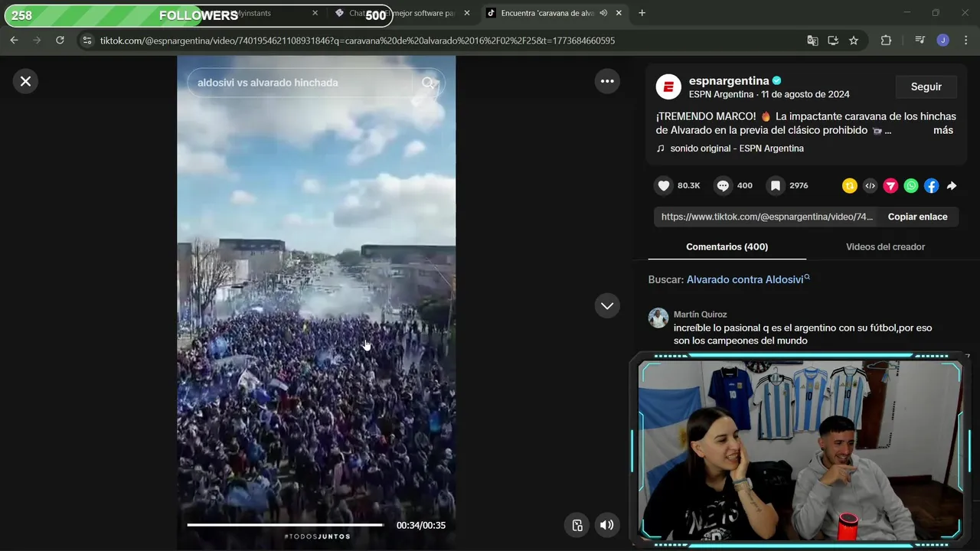Viewport: 980px width, 551px height.
Task: Open Chrome profile avatar J
Action: [942, 41]
